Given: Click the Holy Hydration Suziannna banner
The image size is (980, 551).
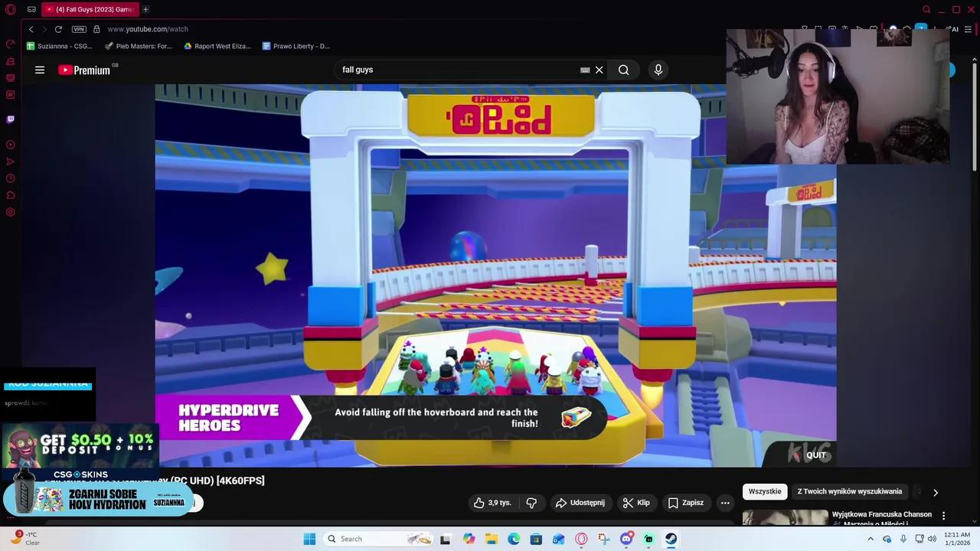Looking at the screenshot, I should coord(97,500).
